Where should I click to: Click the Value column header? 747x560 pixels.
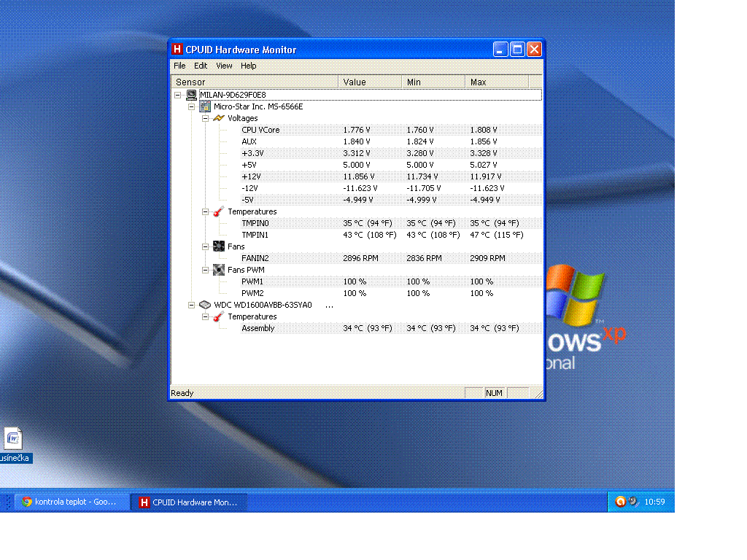point(370,82)
